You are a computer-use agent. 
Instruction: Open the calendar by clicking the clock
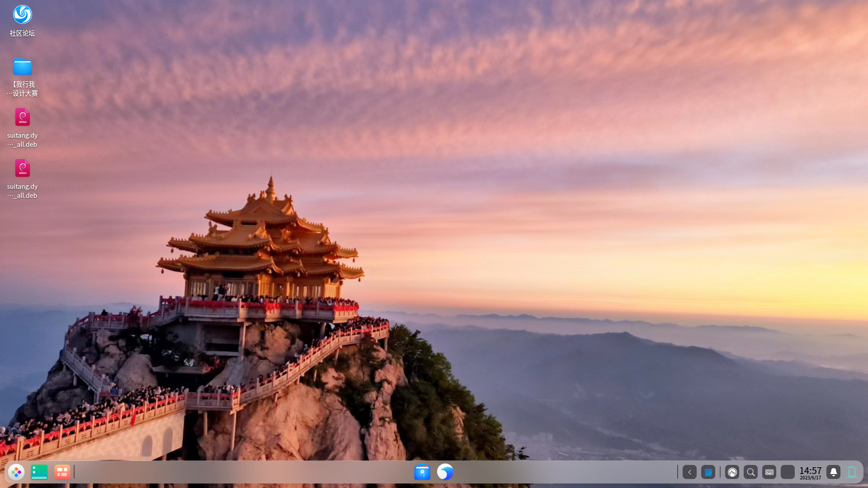[x=810, y=470]
